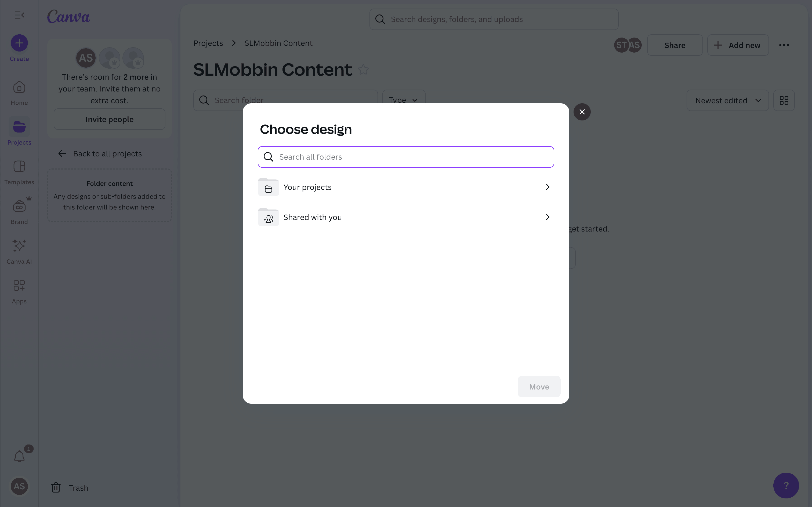Viewport: 812px width, 507px height.
Task: Open the Type filter dropdown
Action: tap(403, 100)
